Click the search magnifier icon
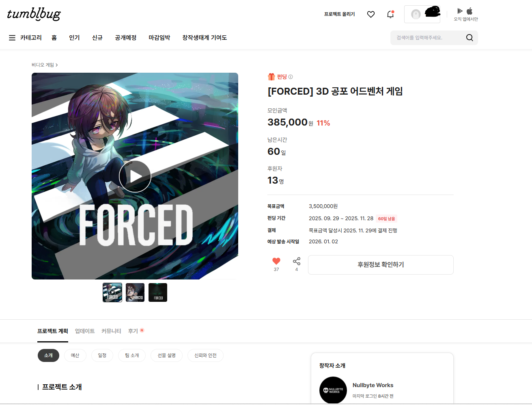Viewport: 532px width, 405px height. [470, 38]
